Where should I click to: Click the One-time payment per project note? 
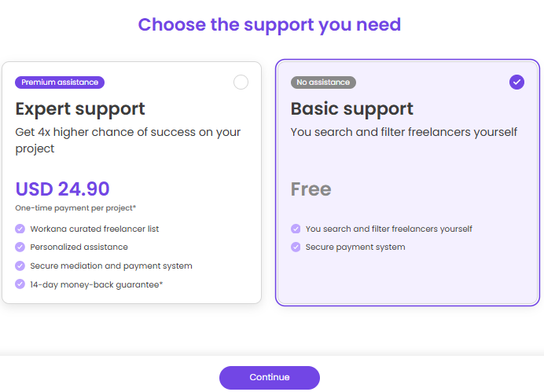click(75, 208)
